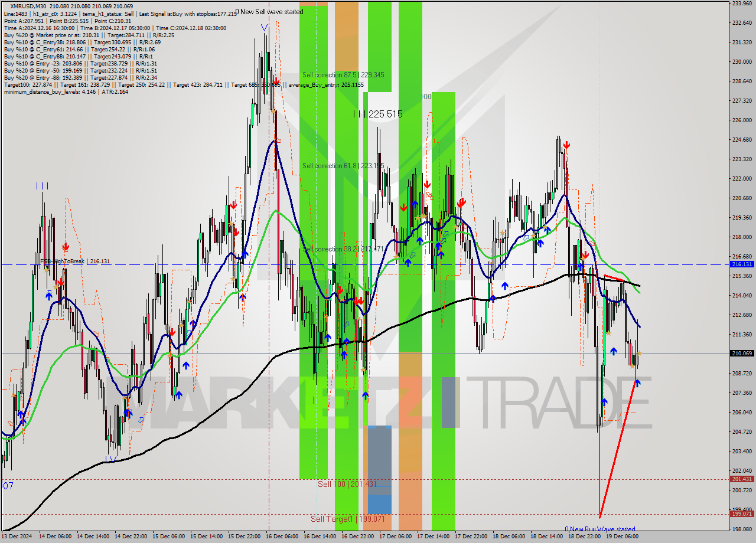
Task: Click the '18 Dec 06:00' time axis label
Action: (509, 537)
